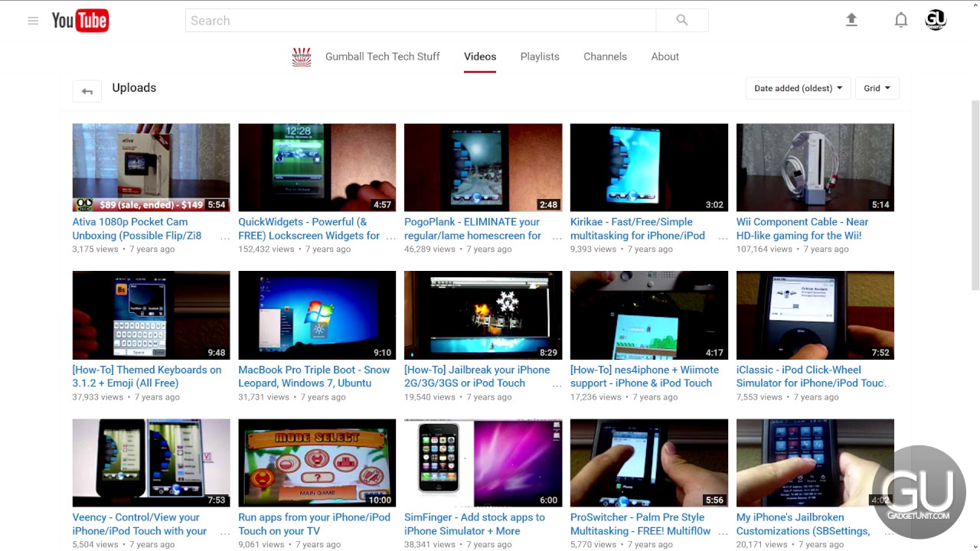Image resolution: width=980 pixels, height=551 pixels.
Task: Play the Mode Select 10:00 thumbnail
Action: (317, 463)
